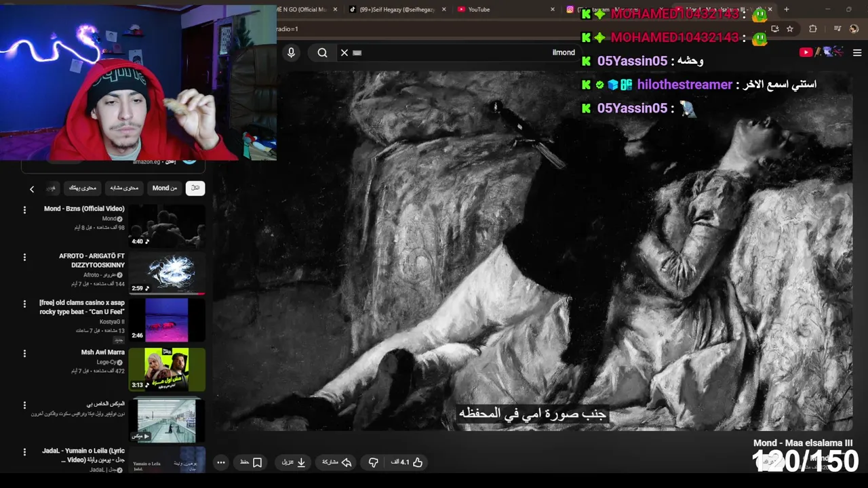868x488 pixels.
Task: Open options for 'Msh Awl Marra' video
Action: point(24,354)
